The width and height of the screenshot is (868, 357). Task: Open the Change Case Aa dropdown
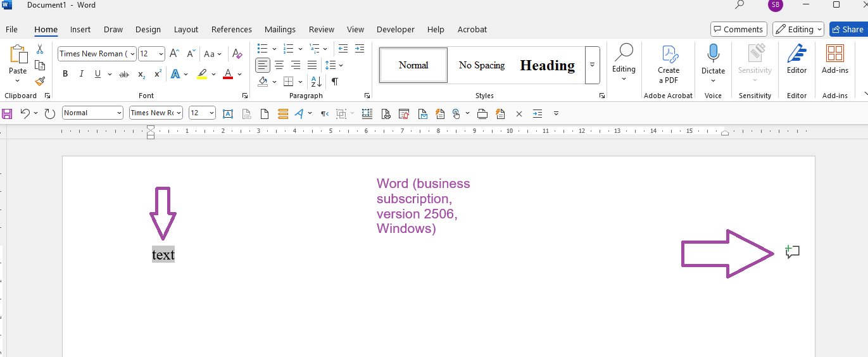point(213,54)
